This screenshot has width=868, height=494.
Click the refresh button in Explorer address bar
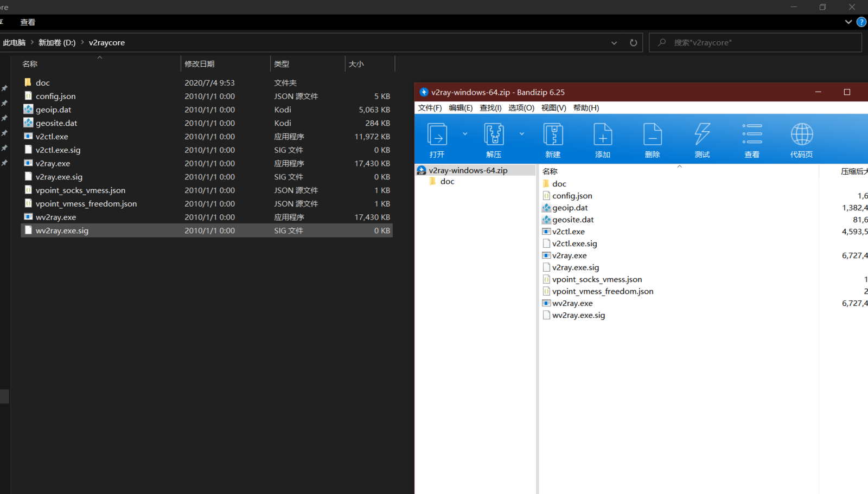pos(633,43)
